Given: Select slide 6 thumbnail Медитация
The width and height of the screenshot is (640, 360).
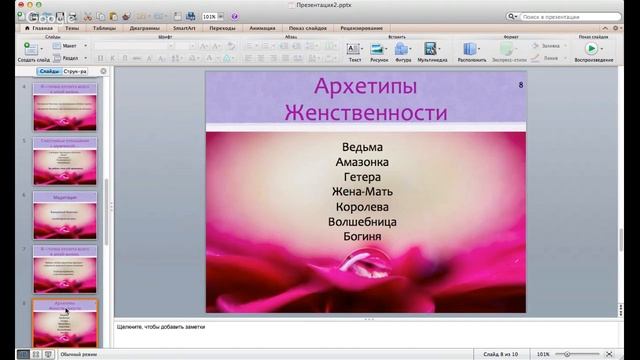Looking at the screenshot, I should (65, 216).
